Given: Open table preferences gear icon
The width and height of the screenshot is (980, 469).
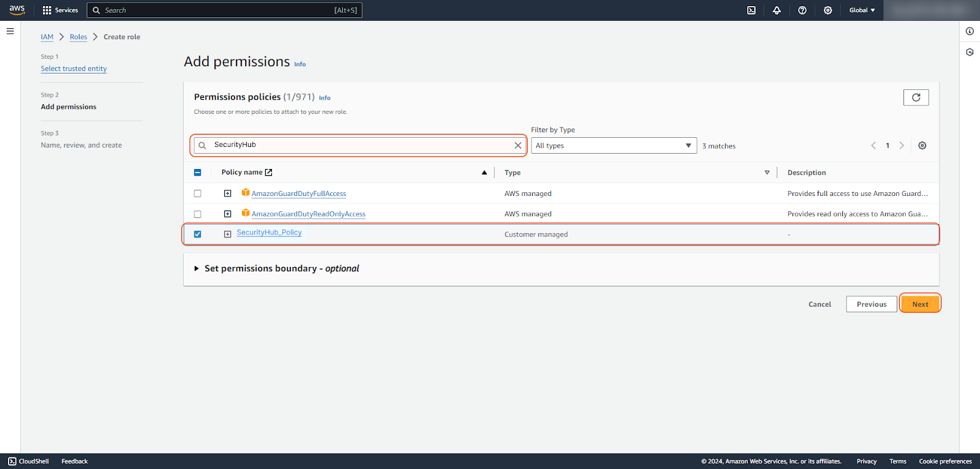Looking at the screenshot, I should [922, 146].
